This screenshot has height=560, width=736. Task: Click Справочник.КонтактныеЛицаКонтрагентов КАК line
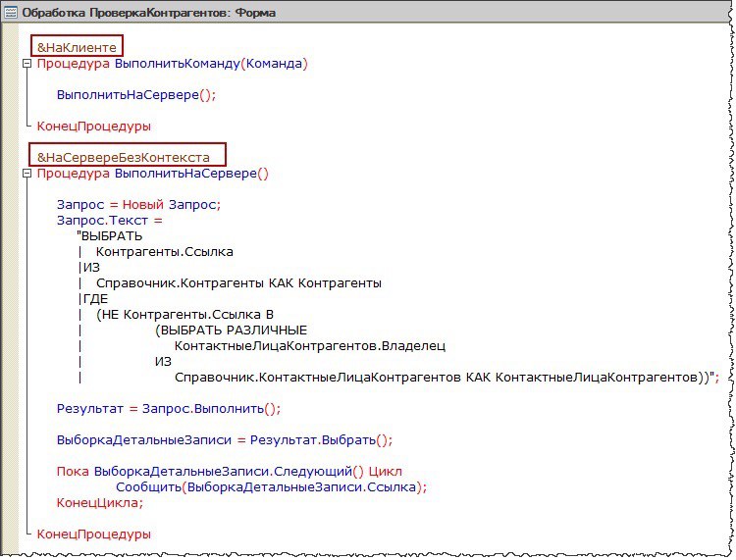coord(447,378)
